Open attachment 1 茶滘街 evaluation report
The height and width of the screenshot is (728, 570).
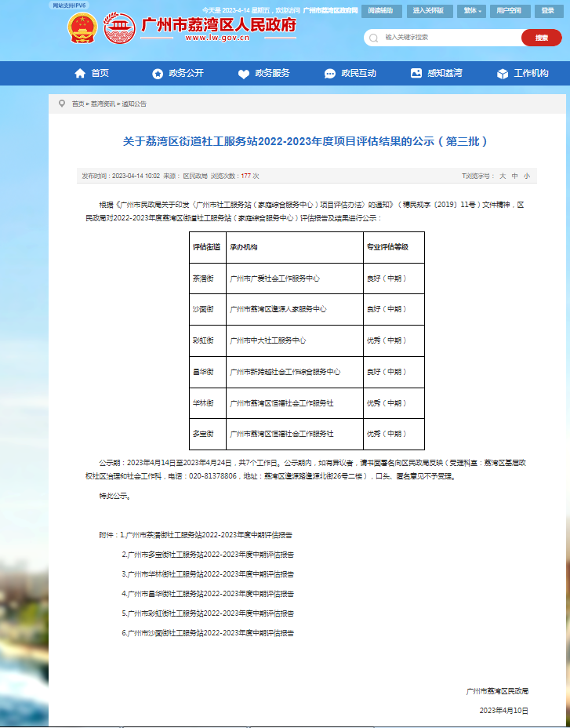pyautogui.click(x=206, y=535)
